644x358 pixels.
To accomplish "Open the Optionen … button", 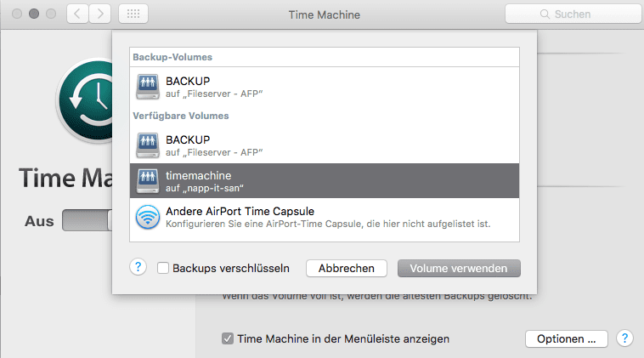I will click(x=566, y=338).
